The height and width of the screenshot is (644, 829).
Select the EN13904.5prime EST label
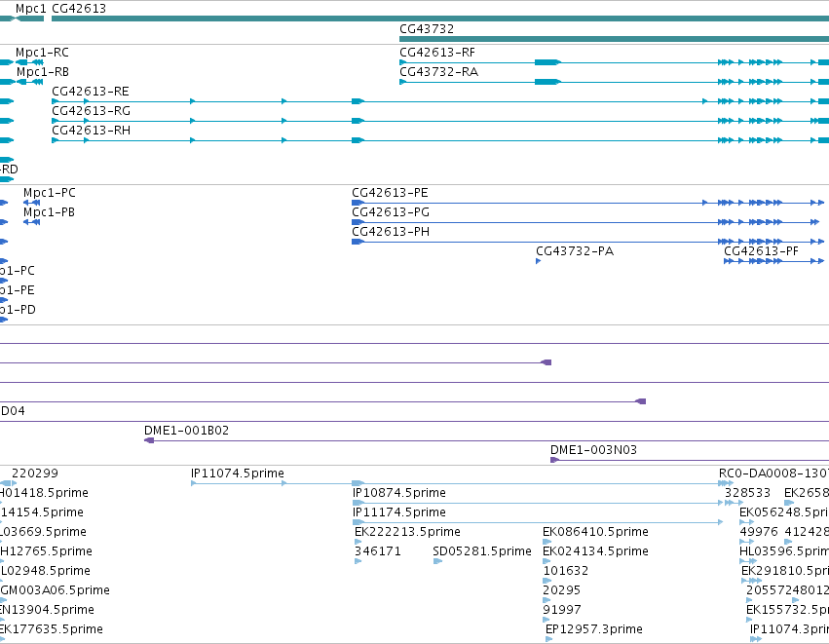(x=47, y=610)
